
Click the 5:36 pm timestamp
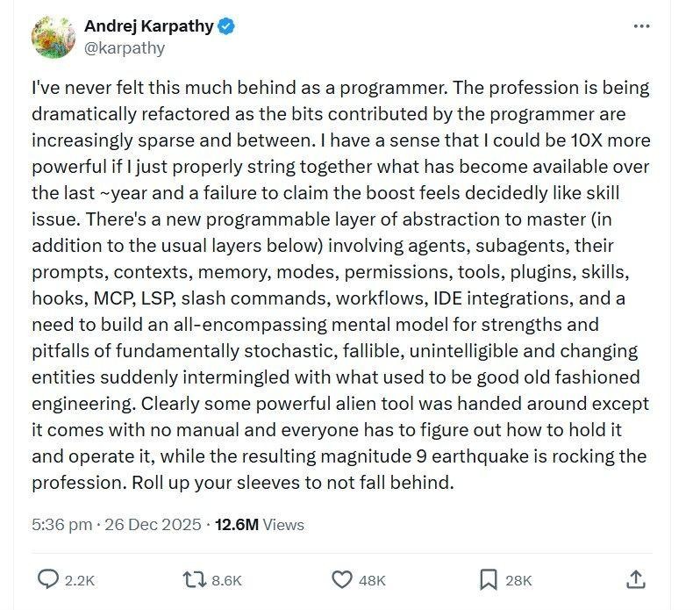click(x=61, y=525)
